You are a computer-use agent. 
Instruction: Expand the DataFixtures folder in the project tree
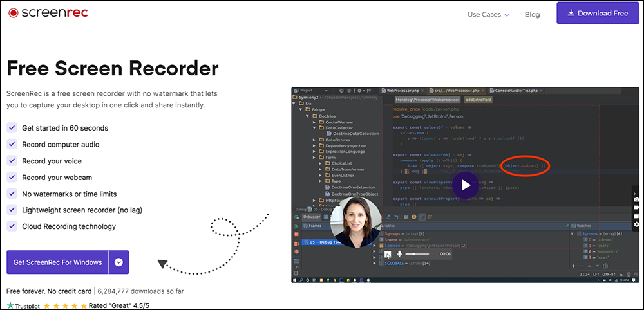pos(315,140)
